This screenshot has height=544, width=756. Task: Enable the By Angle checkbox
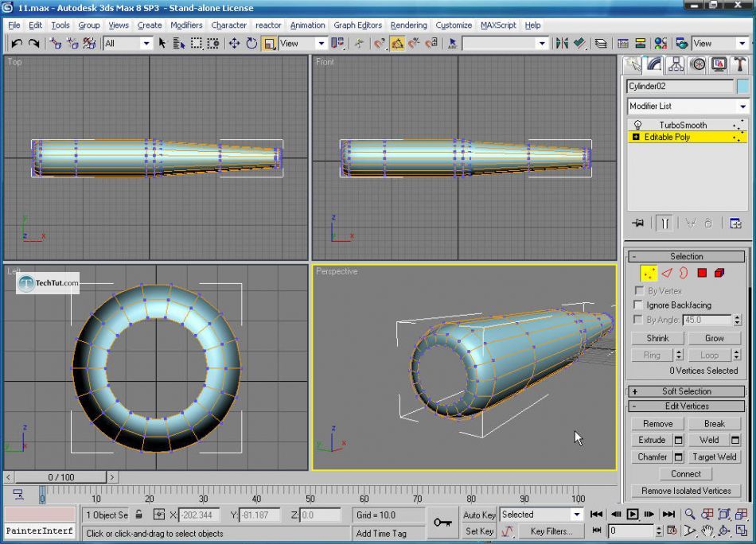(638, 320)
